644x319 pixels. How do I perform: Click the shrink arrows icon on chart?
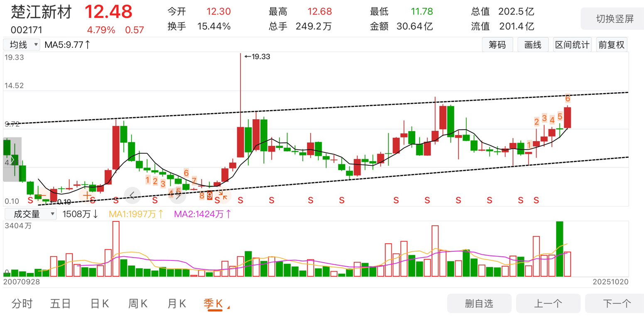(x=223, y=195)
